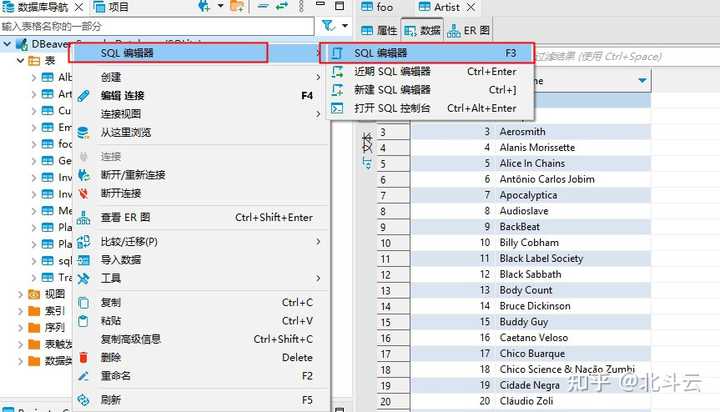Open the 工具 submenu

pos(201,278)
